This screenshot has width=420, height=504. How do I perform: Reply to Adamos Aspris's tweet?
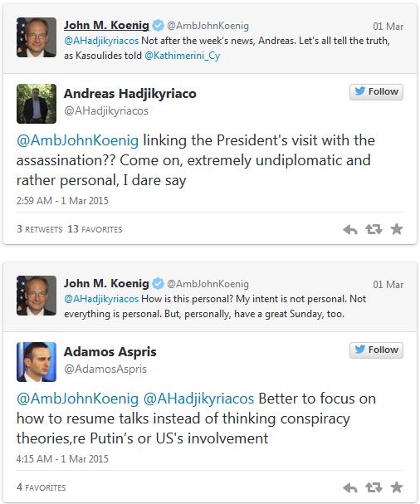[350, 487]
